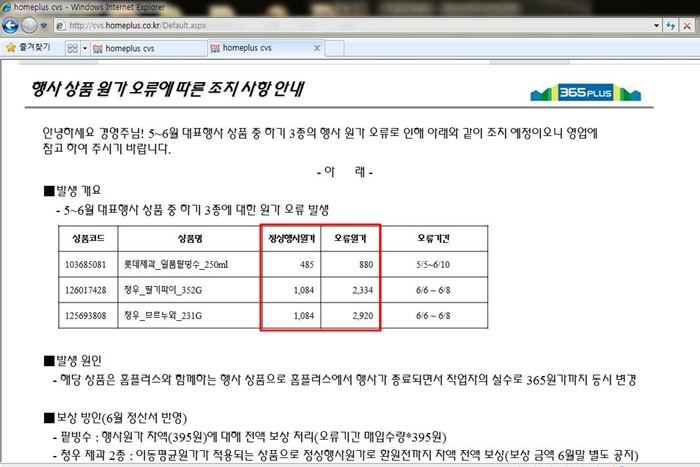The image size is (700, 467).
Task: Open the recent pages dropdown arrow
Action: (x=44, y=26)
